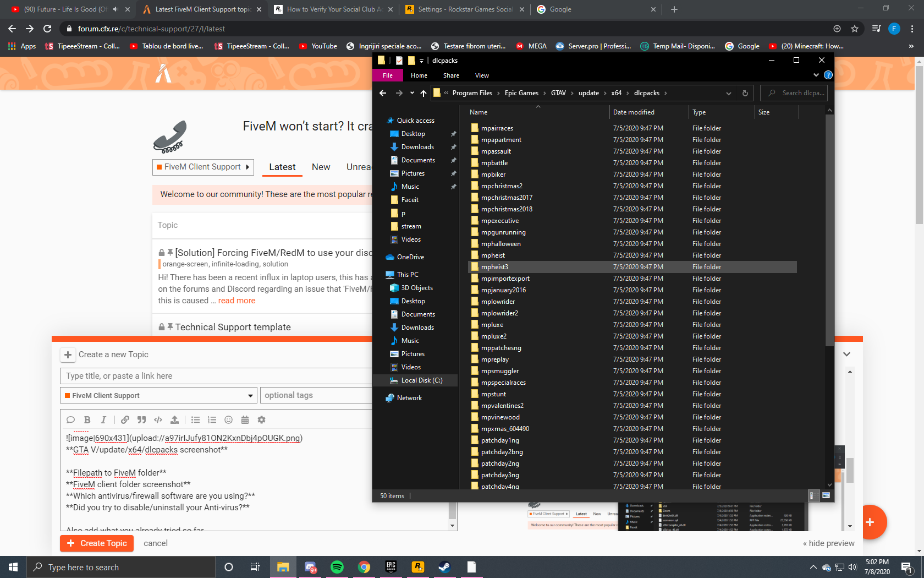Collapse the composer with the chevron
This screenshot has height=578, width=924.
coord(847,354)
